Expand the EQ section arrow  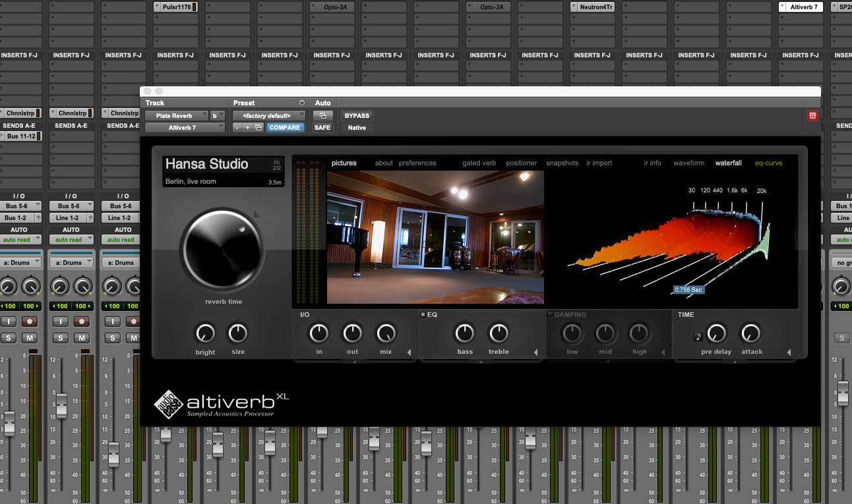pos(535,352)
